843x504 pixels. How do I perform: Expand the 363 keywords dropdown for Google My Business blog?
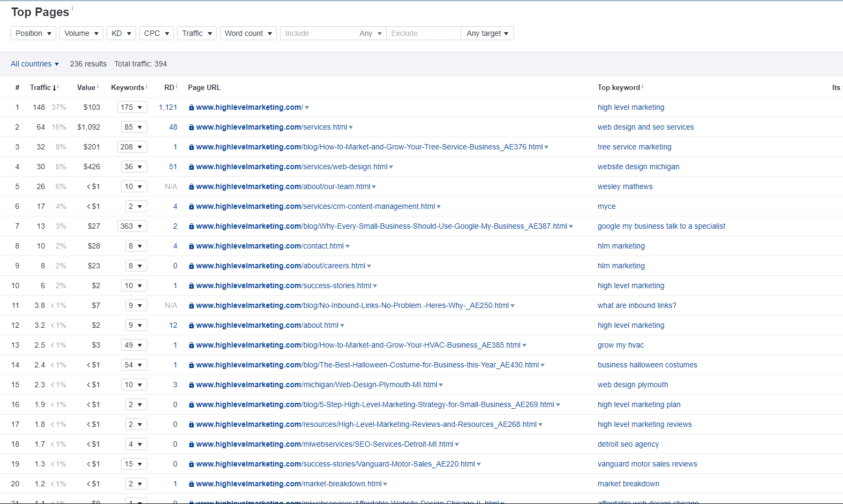pos(132,226)
